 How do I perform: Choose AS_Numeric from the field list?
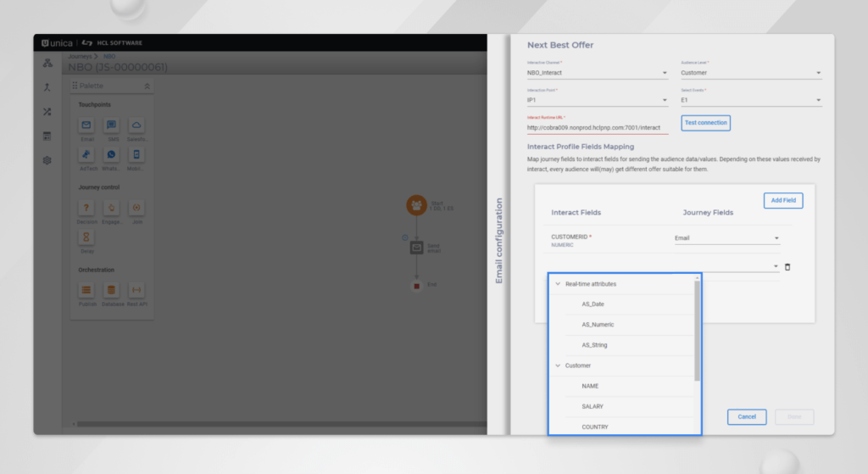pos(598,325)
